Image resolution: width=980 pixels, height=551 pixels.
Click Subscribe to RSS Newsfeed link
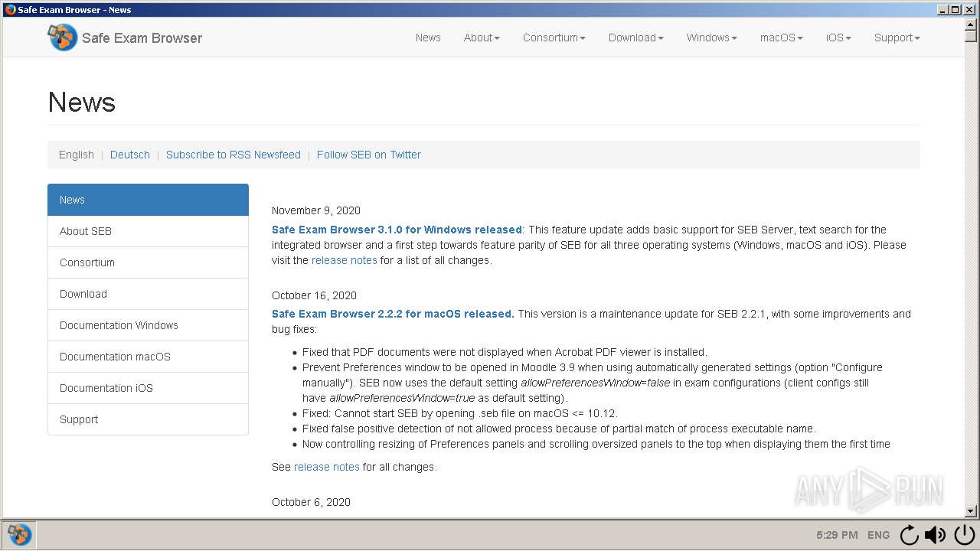click(x=234, y=155)
